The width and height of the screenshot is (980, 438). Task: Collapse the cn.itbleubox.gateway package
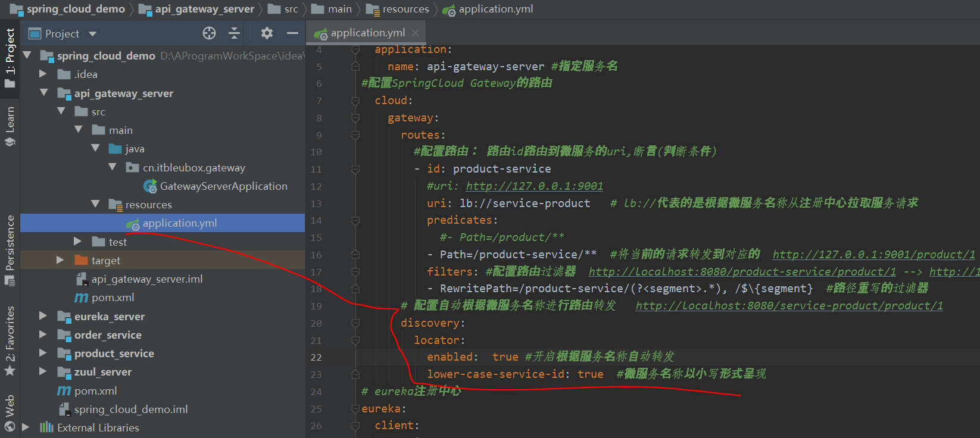pos(113,167)
